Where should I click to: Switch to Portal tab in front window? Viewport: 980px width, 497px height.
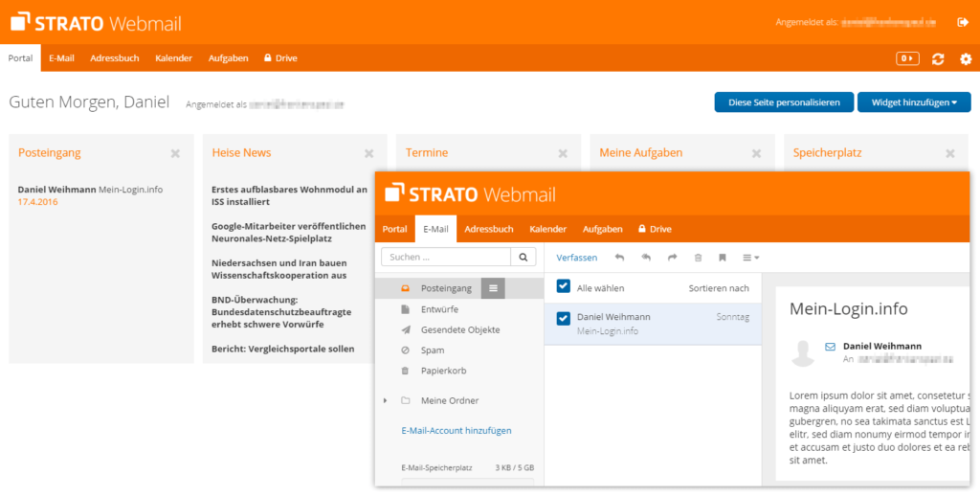click(395, 230)
